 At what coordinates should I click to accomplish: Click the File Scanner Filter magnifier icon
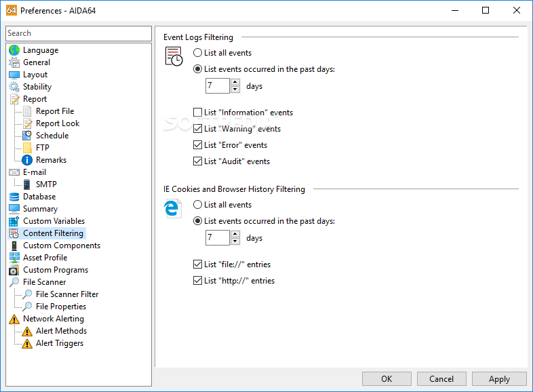(27, 294)
